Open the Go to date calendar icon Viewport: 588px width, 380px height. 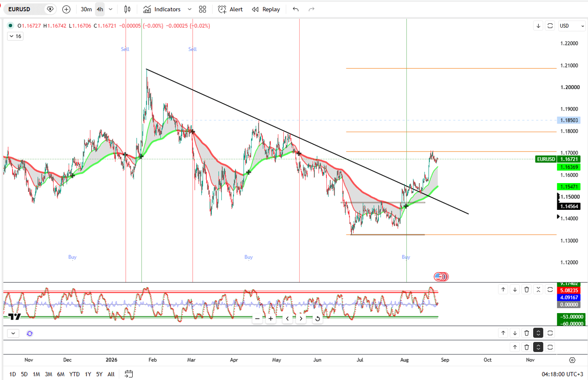tap(129, 374)
